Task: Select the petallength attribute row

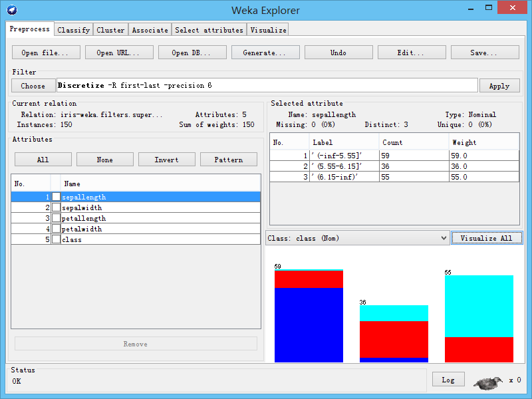Action: (x=136, y=218)
